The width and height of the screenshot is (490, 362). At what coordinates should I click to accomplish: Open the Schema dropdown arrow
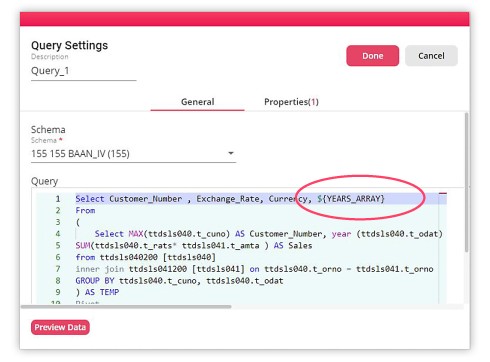(x=231, y=153)
